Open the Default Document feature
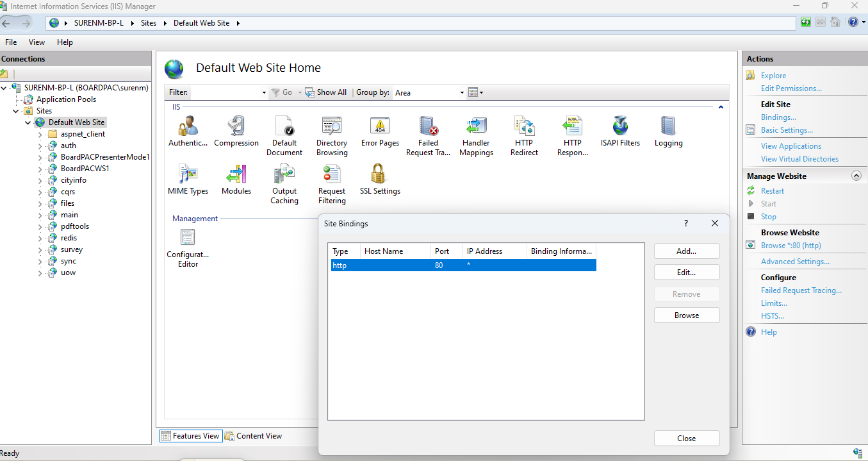 click(284, 136)
